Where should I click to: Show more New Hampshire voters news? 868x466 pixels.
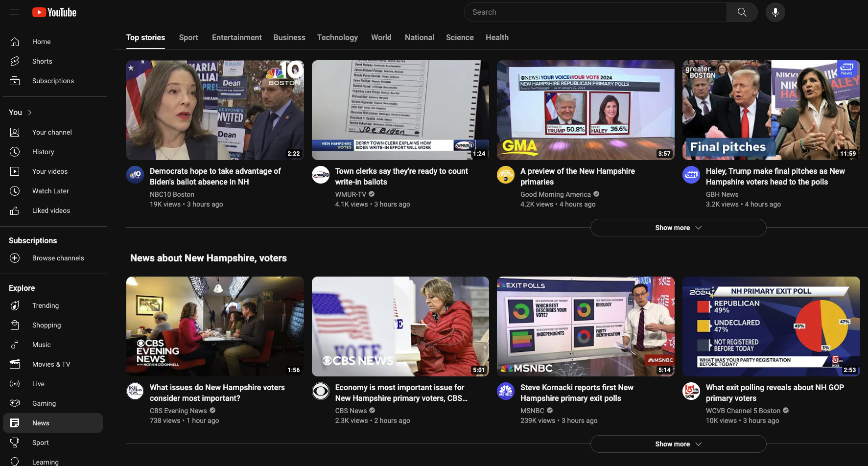pyautogui.click(x=678, y=444)
